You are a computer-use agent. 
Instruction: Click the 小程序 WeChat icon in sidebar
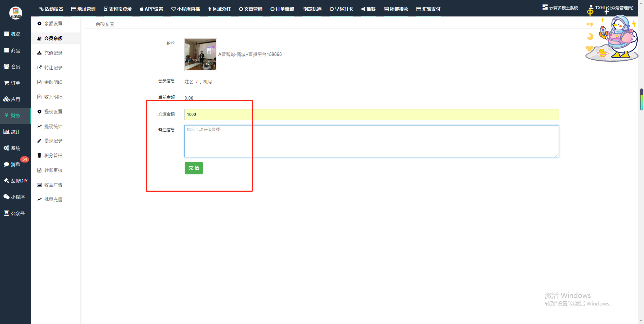(7, 197)
